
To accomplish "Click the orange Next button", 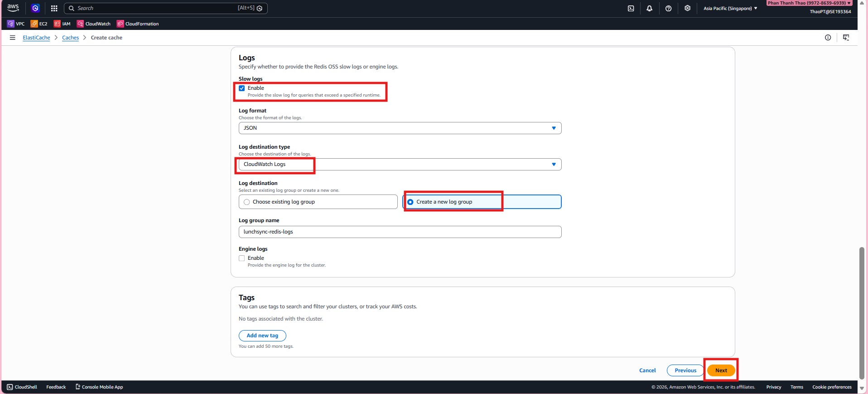I will click(721, 370).
